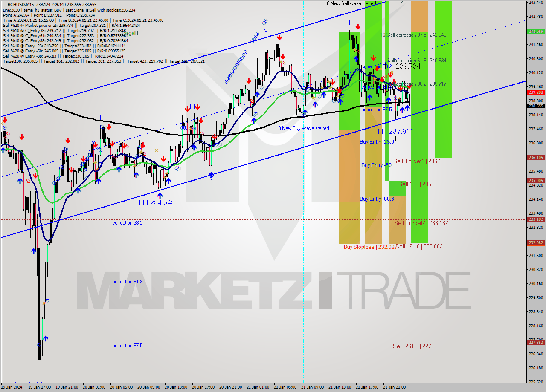546x392 pixels.
Task: Select the 'Last Signal is:Sell with stoploss:256.234' text
Action: (100, 10)
